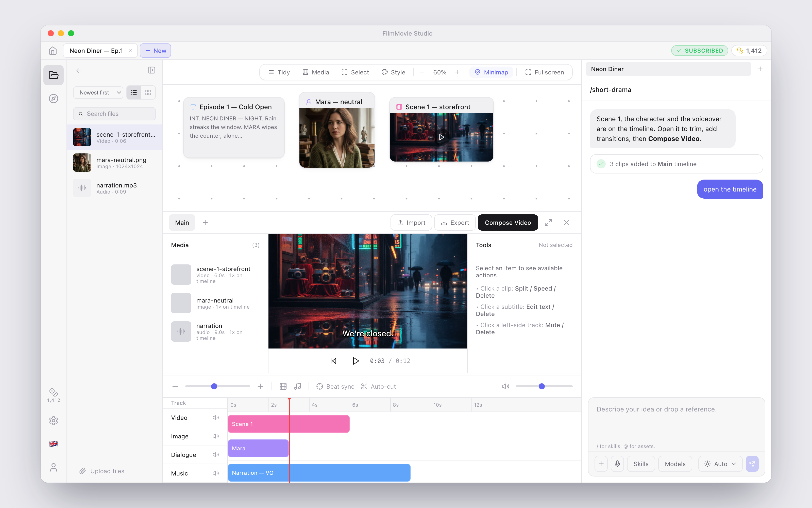Screen dimensions: 812x508
Task: Change language via UK flag icon
Action: tap(53, 444)
